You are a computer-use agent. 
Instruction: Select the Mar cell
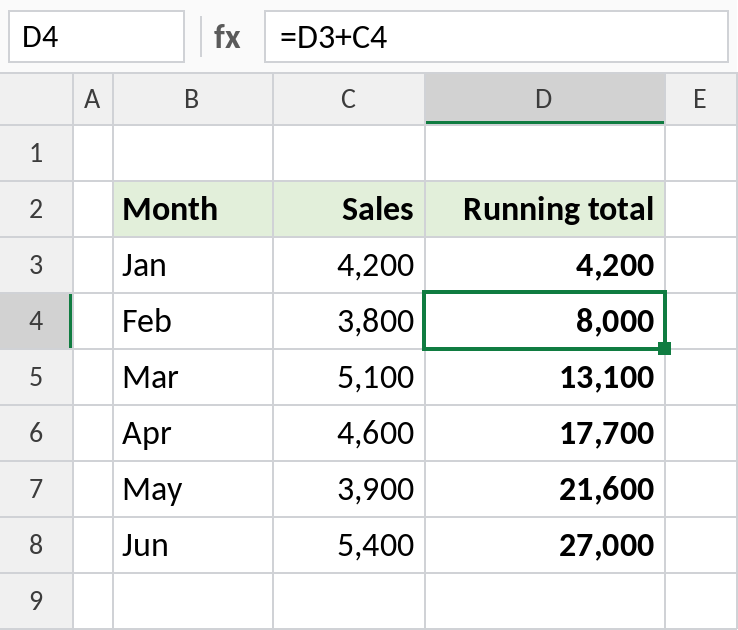click(x=193, y=377)
